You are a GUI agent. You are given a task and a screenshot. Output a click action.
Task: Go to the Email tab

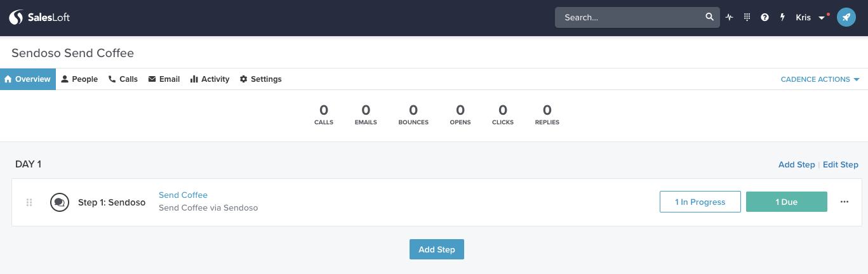[x=164, y=79]
